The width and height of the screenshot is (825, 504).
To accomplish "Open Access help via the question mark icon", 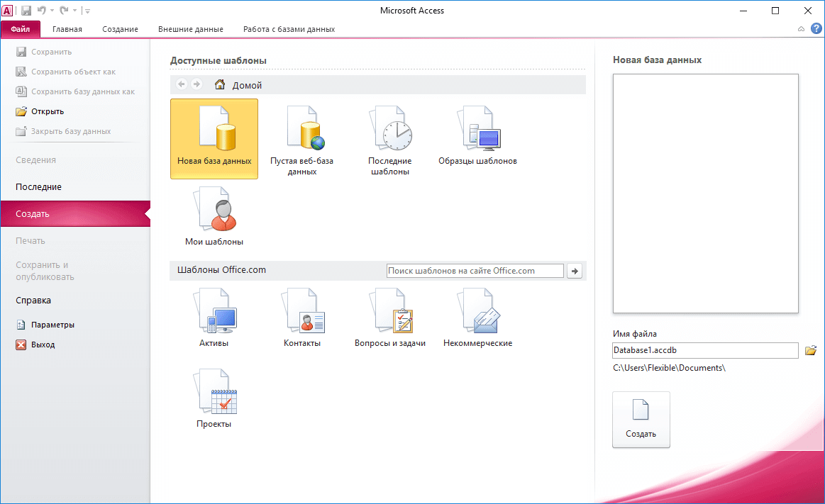I will coord(816,29).
